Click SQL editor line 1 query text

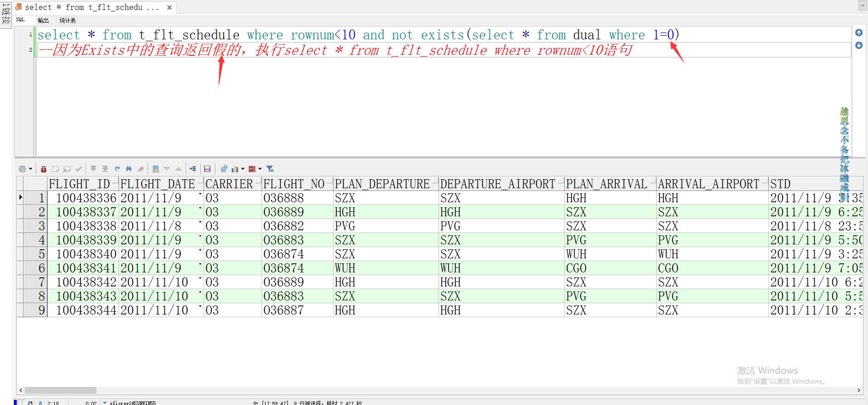tap(358, 35)
